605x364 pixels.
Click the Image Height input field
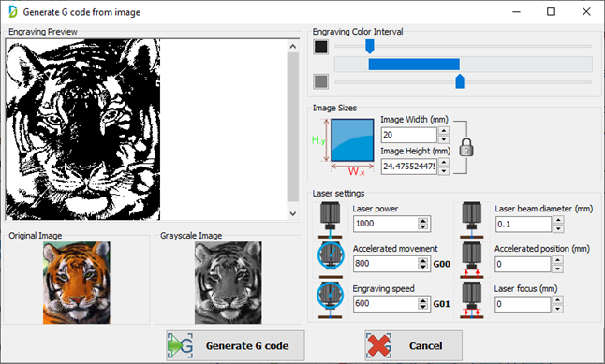coord(409,167)
